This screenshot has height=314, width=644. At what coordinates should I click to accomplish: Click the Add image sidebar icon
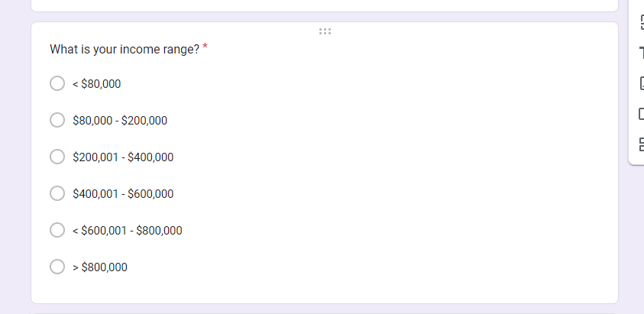coord(642,83)
